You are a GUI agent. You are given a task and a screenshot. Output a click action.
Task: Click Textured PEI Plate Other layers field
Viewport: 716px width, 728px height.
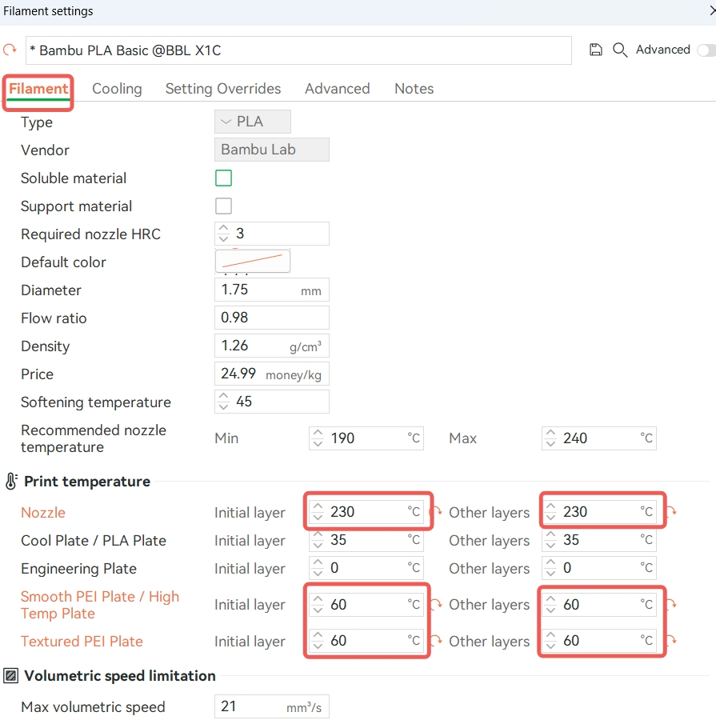point(599,641)
